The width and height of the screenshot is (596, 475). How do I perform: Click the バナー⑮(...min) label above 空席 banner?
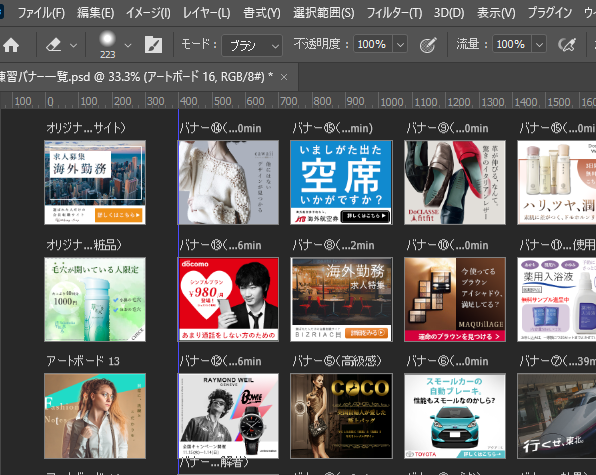pyautogui.click(x=333, y=128)
